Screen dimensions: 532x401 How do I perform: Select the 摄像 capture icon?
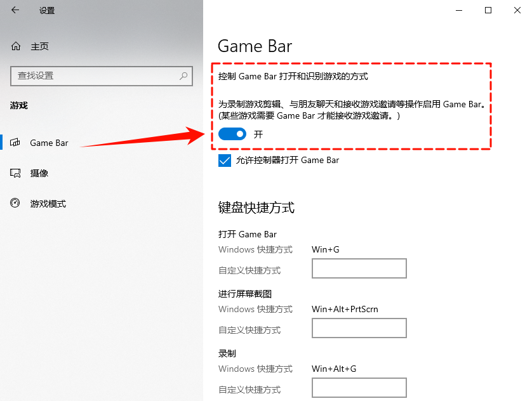15,173
